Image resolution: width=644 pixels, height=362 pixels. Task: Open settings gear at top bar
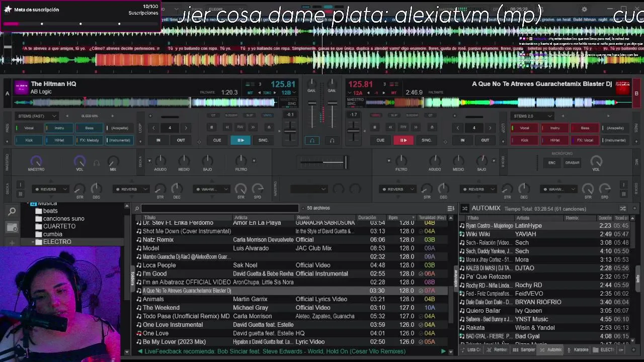(x=584, y=9)
